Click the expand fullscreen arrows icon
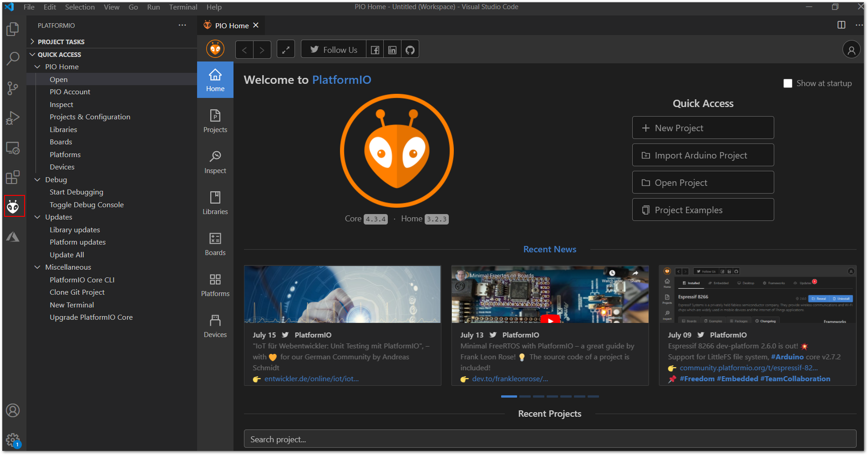Viewport: 868px width, 455px height. tap(286, 50)
